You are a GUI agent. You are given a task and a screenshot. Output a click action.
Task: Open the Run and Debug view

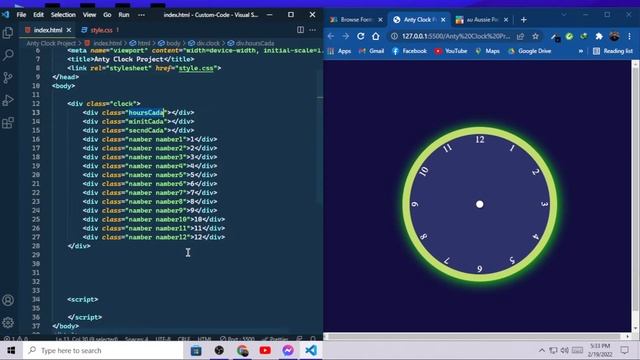(x=8, y=100)
